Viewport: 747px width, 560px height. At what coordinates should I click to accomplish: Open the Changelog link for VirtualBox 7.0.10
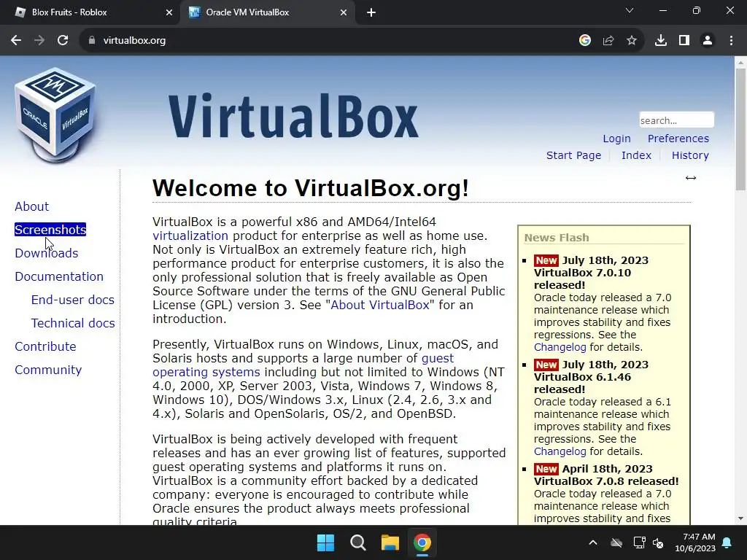point(560,347)
